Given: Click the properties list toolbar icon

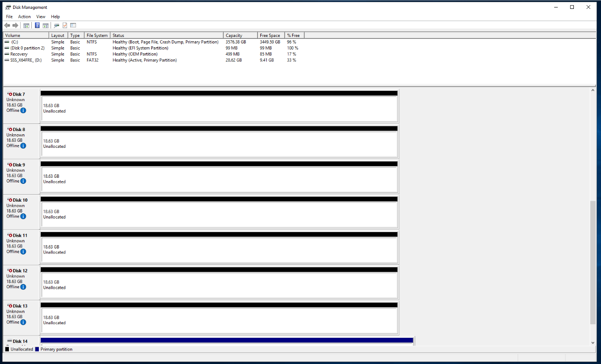Looking at the screenshot, I should (x=73, y=25).
